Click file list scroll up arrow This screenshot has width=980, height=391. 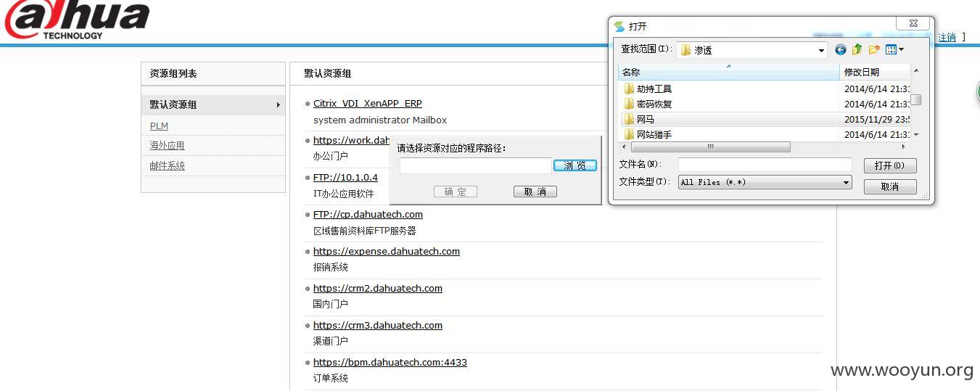916,70
